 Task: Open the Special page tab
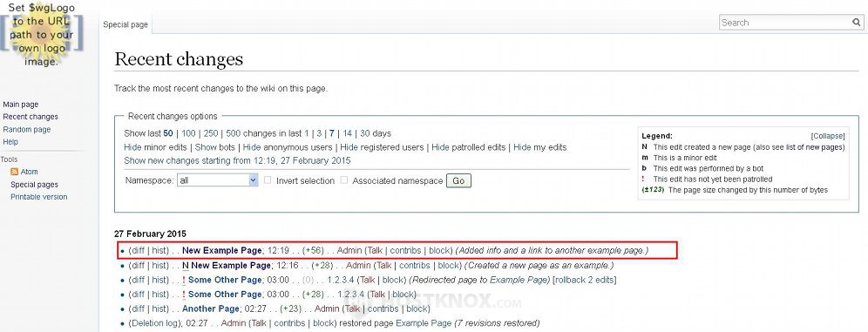(125, 24)
